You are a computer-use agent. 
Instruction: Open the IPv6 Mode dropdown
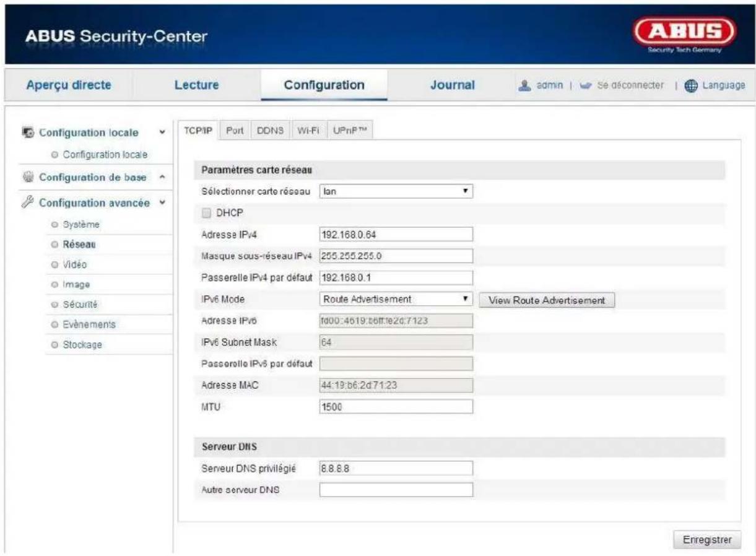point(396,299)
